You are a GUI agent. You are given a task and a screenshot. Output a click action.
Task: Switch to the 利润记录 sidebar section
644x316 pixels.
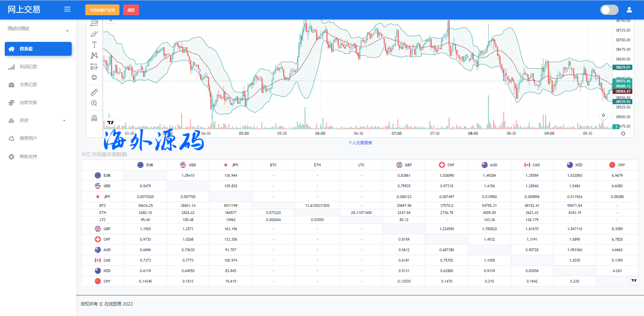pyautogui.click(x=29, y=67)
